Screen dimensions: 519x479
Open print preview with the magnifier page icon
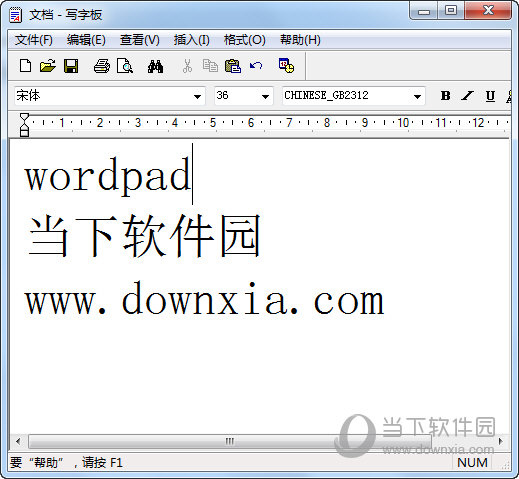pos(125,66)
